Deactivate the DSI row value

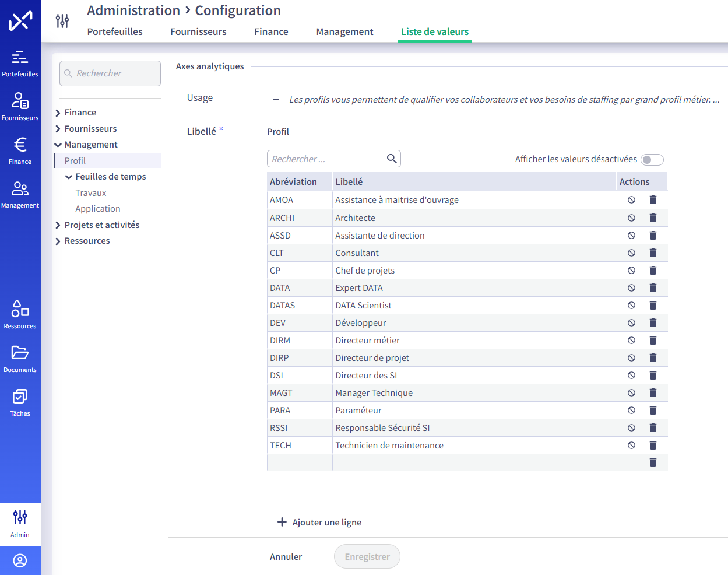pyautogui.click(x=631, y=376)
